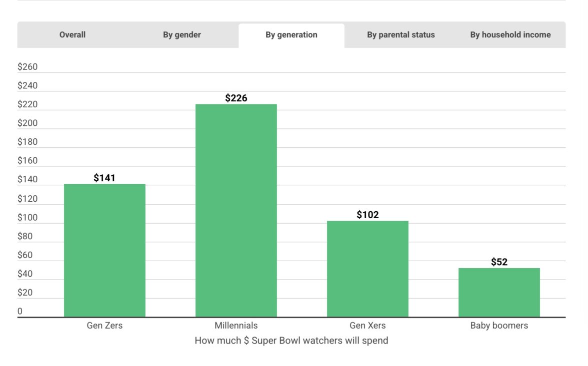Click the tallest Millennials bar

(x=236, y=210)
